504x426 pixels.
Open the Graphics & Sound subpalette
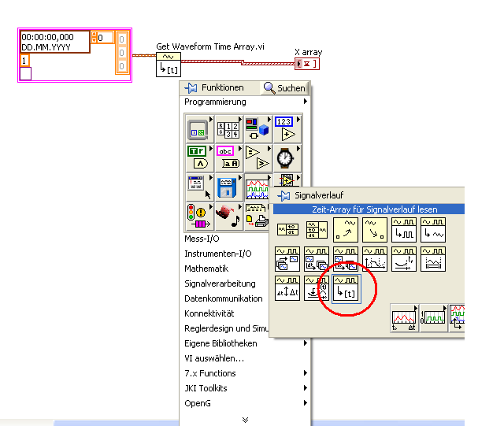pyautogui.click(x=228, y=217)
